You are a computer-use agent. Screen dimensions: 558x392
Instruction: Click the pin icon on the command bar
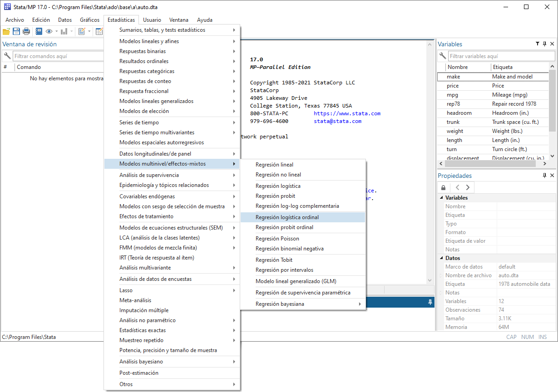click(430, 302)
